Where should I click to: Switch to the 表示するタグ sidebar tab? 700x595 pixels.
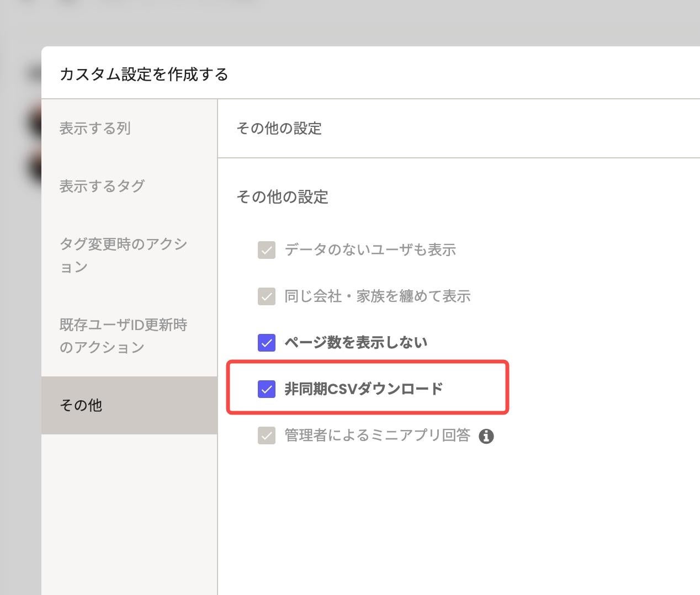(x=102, y=186)
